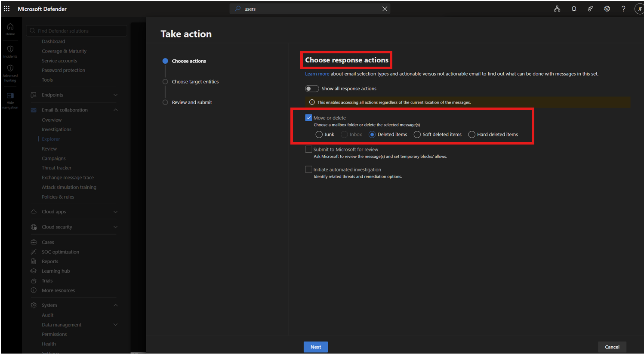Select the Deleted items radio button
This screenshot has width=644, height=354.
[372, 134]
